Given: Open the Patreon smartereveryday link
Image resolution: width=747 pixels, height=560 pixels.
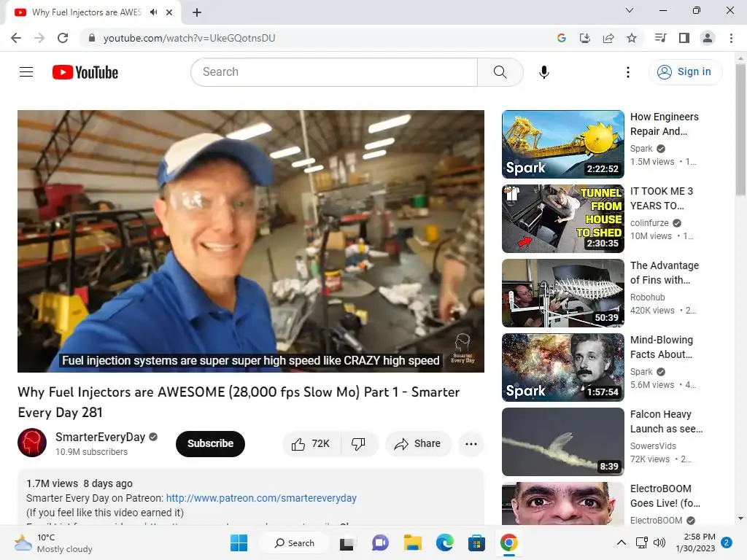Looking at the screenshot, I should (x=261, y=498).
